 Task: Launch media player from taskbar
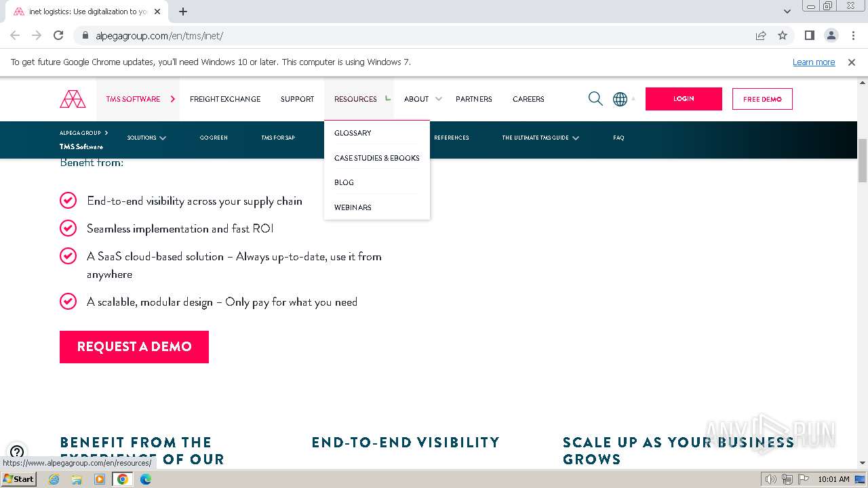[x=100, y=479]
